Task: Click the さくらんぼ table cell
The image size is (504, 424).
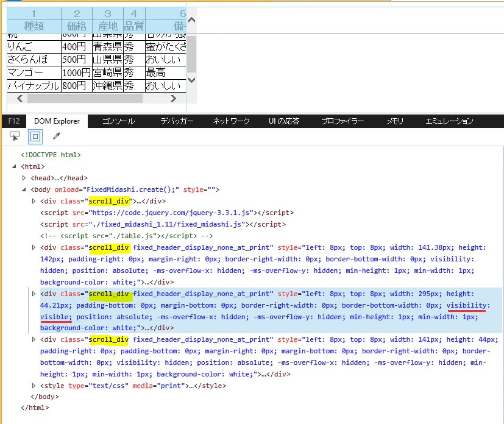Action: 34,60
